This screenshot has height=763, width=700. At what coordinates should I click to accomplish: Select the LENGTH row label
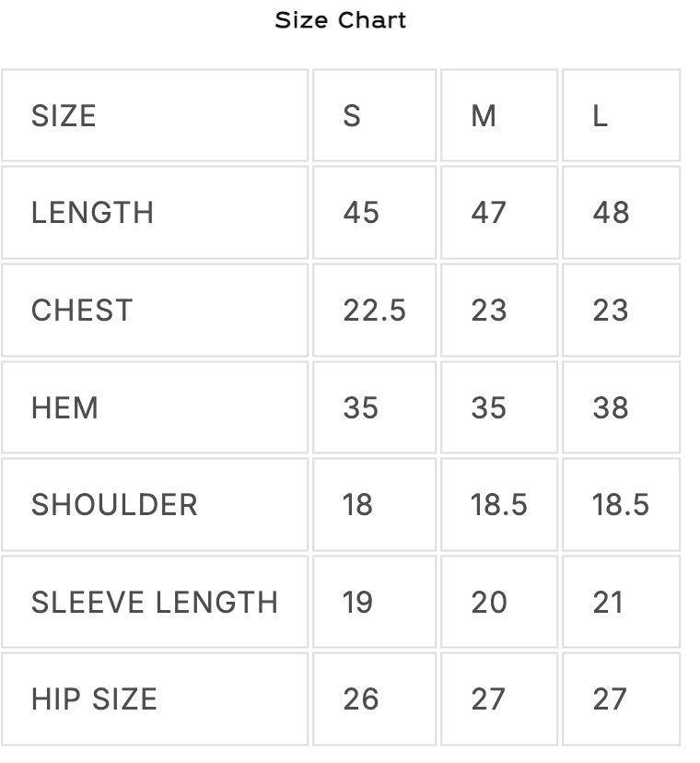[92, 213]
